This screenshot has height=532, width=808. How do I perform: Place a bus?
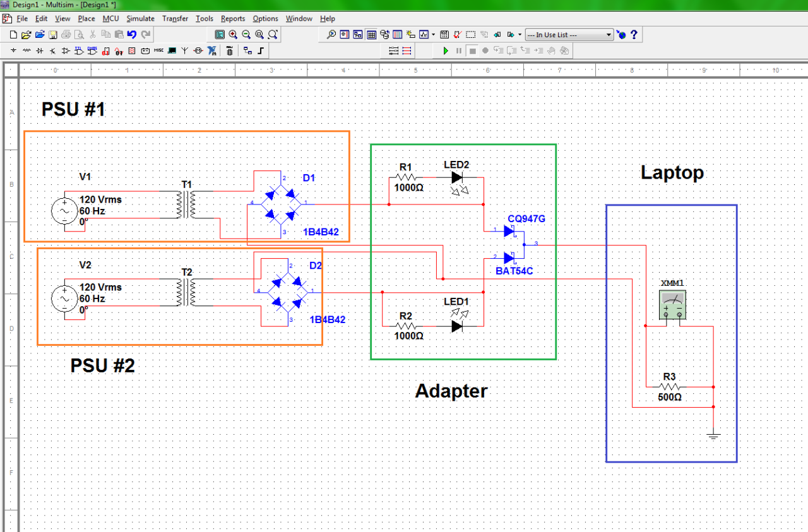click(260, 50)
